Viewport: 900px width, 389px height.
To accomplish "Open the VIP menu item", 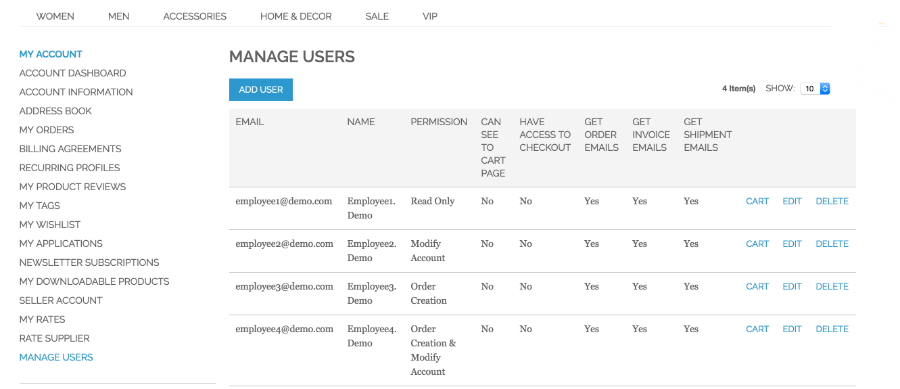I will tap(430, 17).
